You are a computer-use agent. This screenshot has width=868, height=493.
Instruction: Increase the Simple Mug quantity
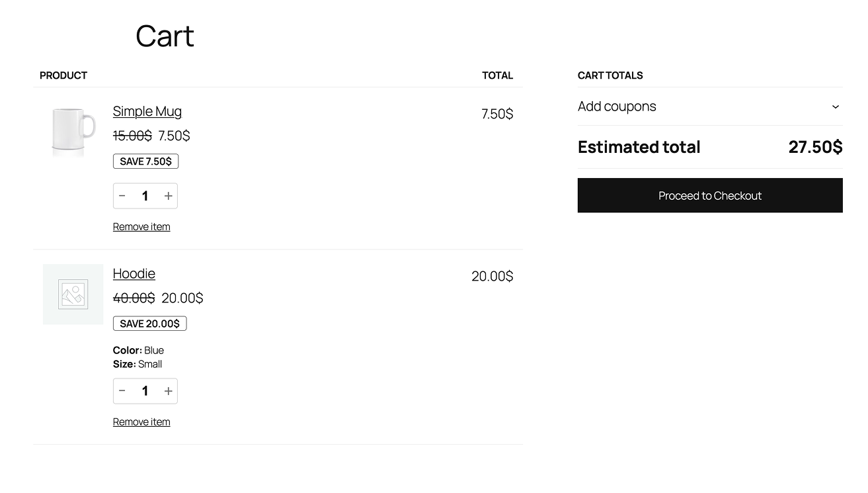click(x=168, y=195)
